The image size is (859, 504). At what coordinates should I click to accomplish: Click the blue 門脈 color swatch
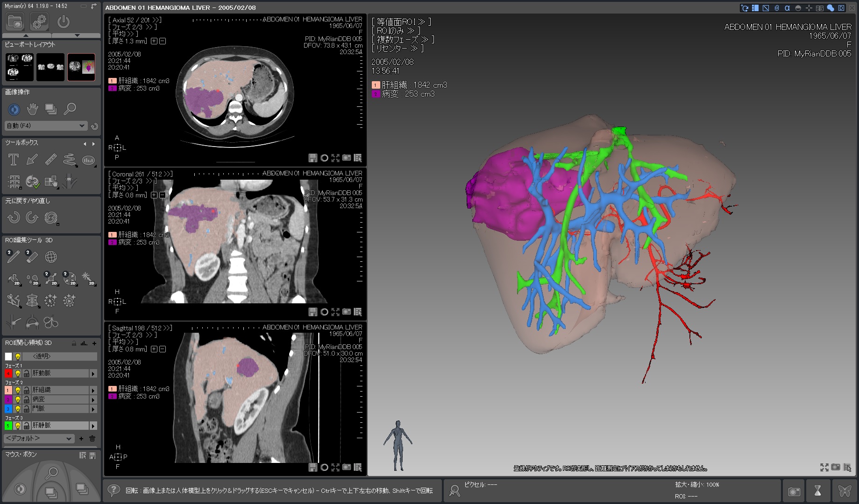pos(8,409)
